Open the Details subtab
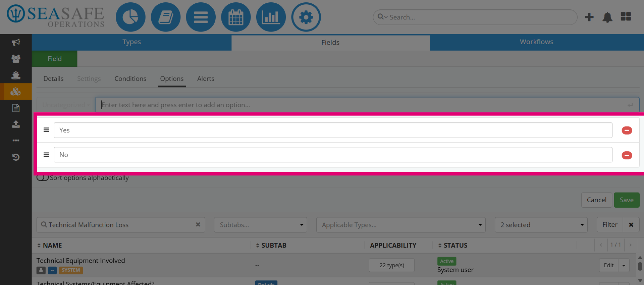This screenshot has width=644, height=285. 53,79
